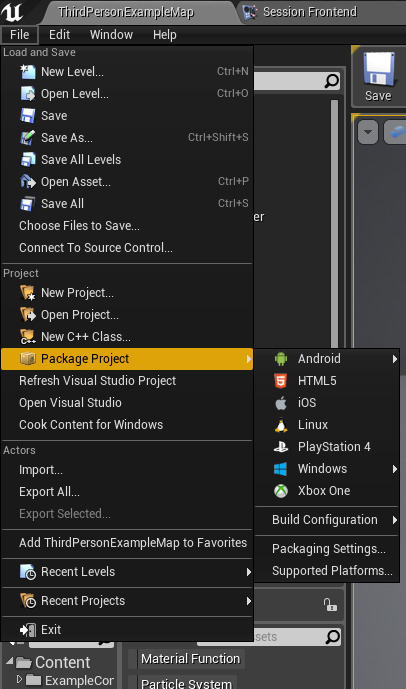This screenshot has width=406, height=689.
Task: Click the blue eraser toolbar icon
Action: tap(395, 132)
